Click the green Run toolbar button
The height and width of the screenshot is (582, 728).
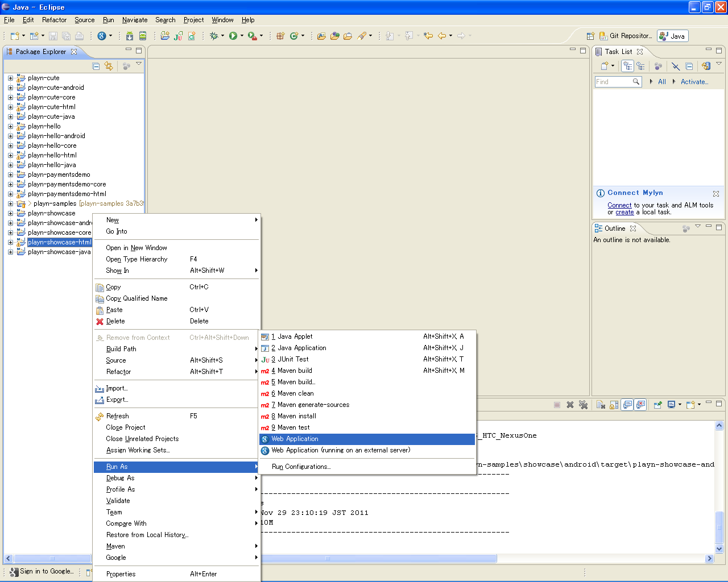coord(233,36)
